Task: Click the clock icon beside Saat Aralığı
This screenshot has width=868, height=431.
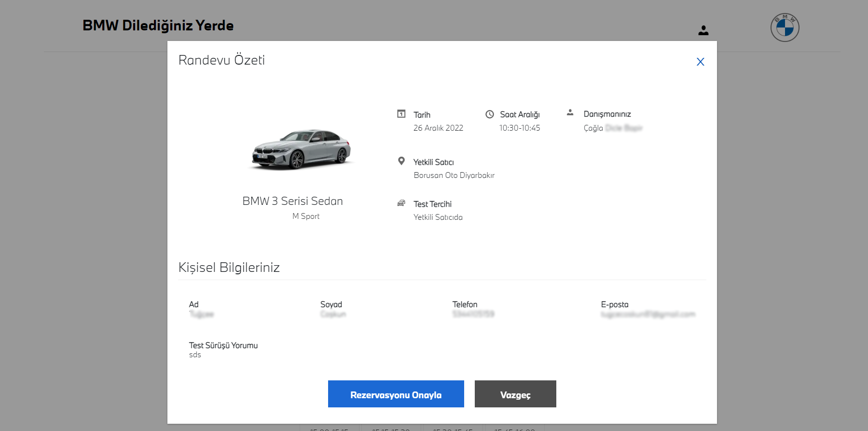Action: 489,114
